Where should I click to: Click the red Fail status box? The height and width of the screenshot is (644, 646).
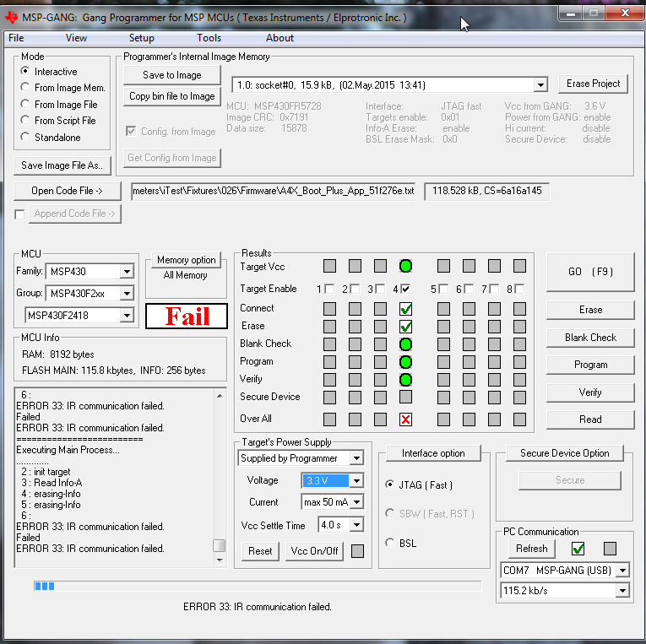[187, 317]
